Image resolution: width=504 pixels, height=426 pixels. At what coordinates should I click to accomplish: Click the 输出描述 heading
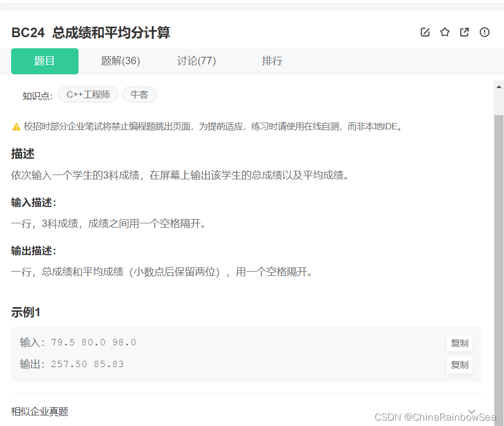34,251
